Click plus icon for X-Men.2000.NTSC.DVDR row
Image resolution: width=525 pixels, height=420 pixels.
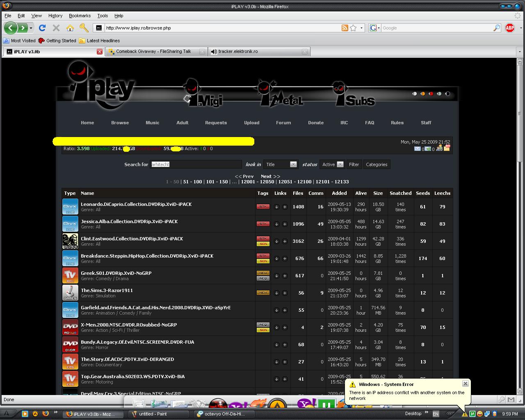(285, 327)
